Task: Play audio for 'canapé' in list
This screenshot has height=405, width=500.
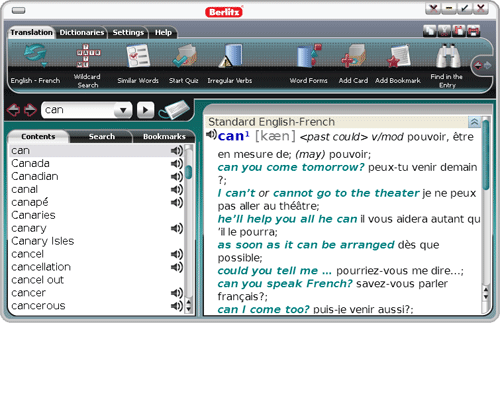Action: coord(177,202)
